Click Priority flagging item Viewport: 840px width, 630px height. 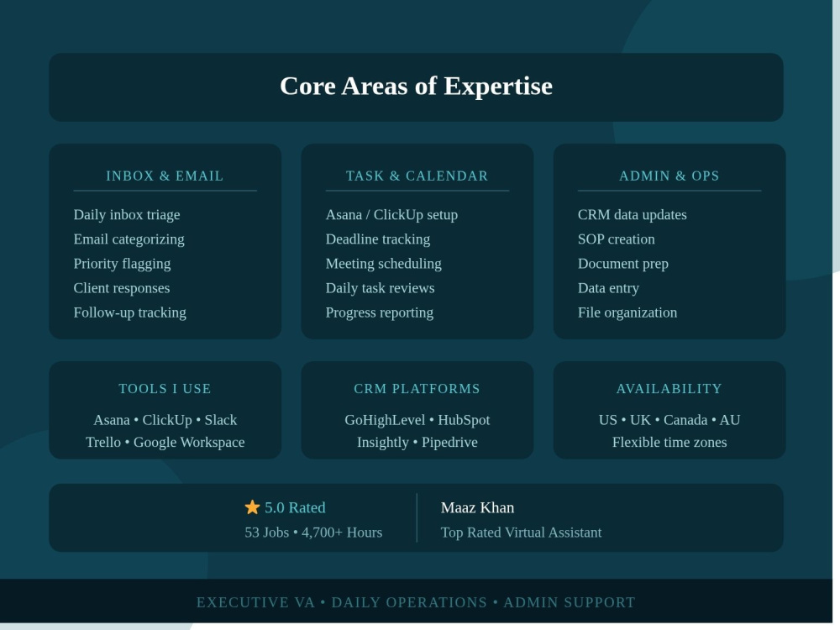click(x=122, y=264)
